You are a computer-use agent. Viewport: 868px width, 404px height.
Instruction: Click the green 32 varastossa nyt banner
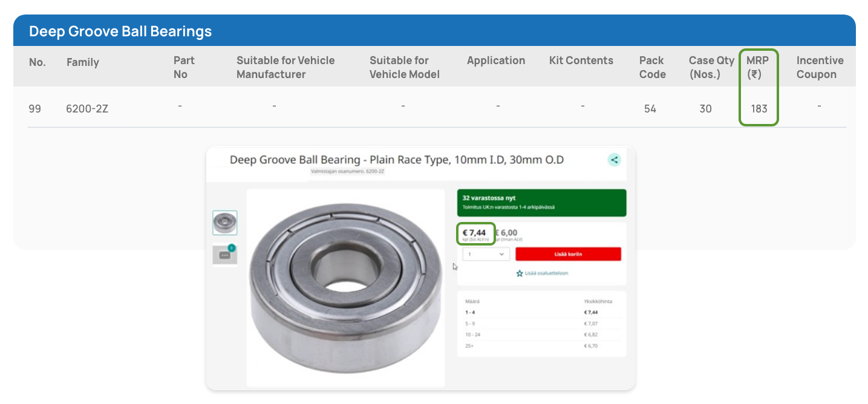click(541, 203)
